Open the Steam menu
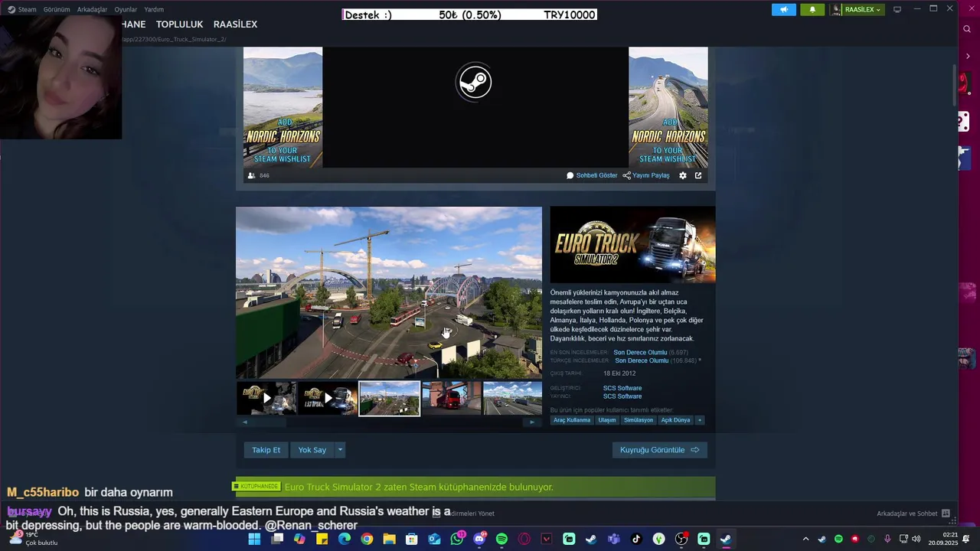Image resolution: width=980 pixels, height=551 pixels. (22, 9)
